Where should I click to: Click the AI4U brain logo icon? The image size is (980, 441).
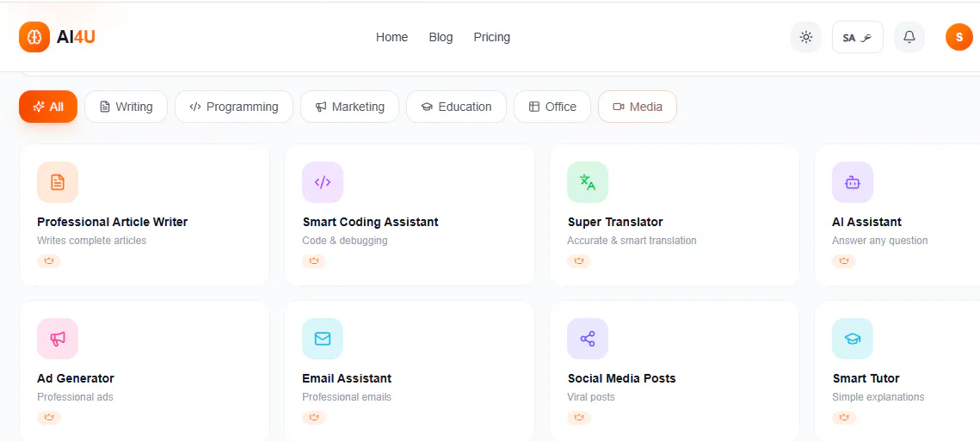pyautogui.click(x=34, y=37)
